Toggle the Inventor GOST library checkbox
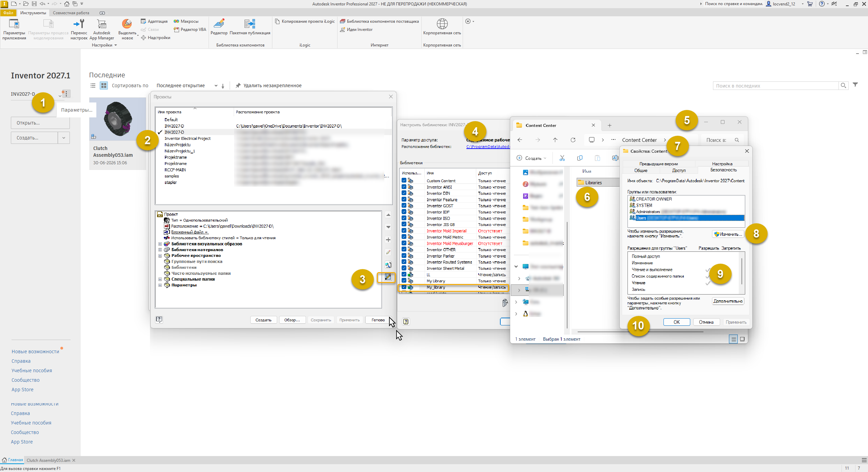 tap(404, 206)
